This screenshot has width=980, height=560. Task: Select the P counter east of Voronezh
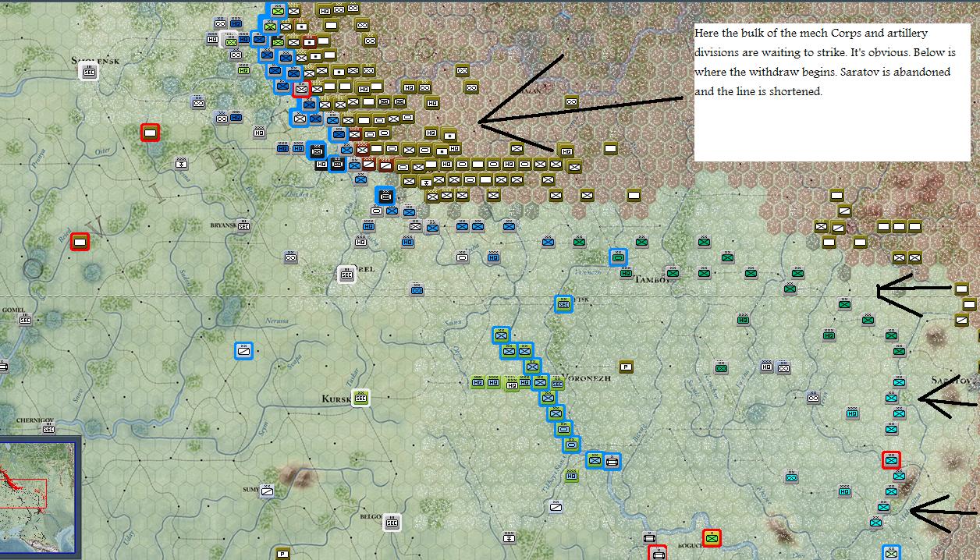(x=626, y=367)
